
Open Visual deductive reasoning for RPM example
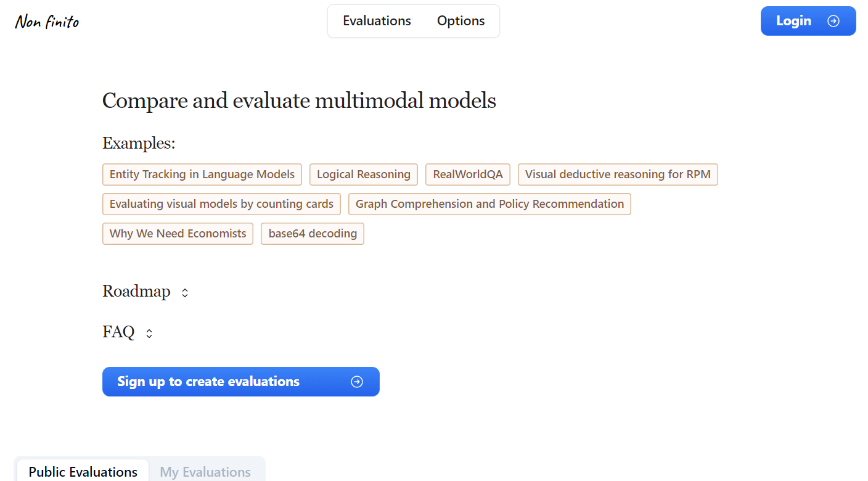pyautogui.click(x=618, y=175)
